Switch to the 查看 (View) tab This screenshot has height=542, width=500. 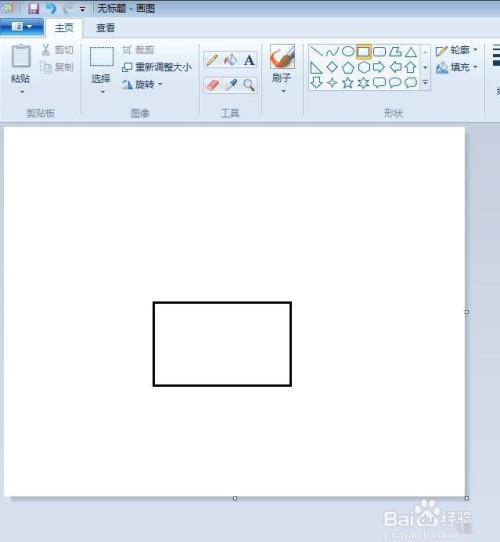[x=105, y=28]
